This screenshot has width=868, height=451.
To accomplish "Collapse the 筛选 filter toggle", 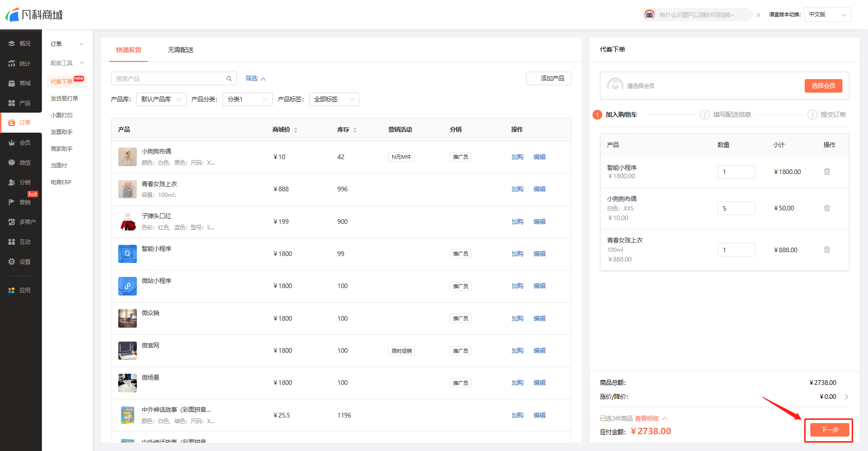I will pyautogui.click(x=255, y=79).
